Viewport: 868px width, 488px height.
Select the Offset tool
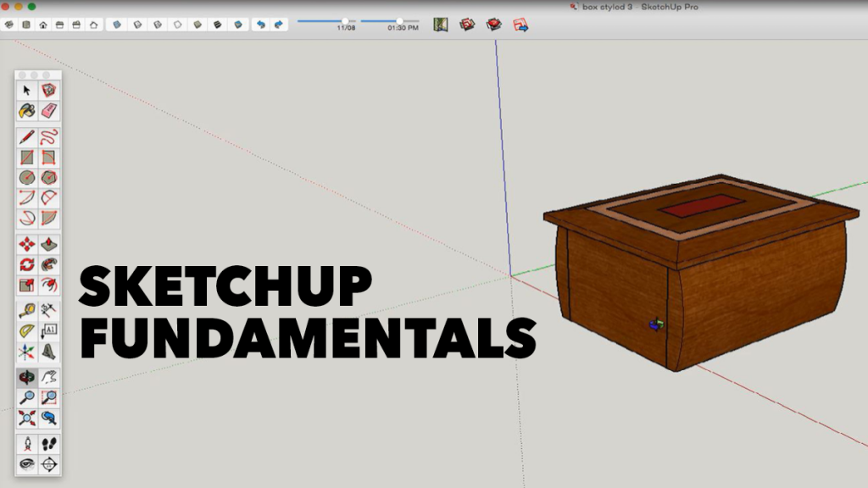click(x=48, y=285)
